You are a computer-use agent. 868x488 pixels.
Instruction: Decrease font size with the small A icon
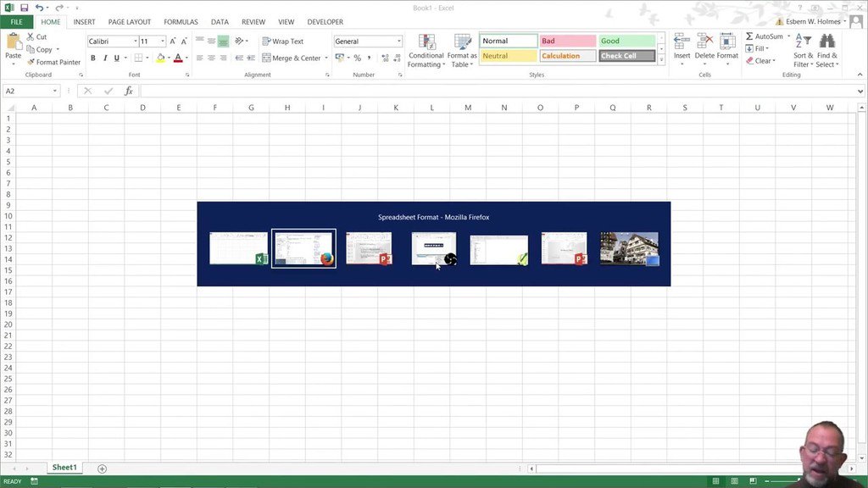pyautogui.click(x=184, y=41)
